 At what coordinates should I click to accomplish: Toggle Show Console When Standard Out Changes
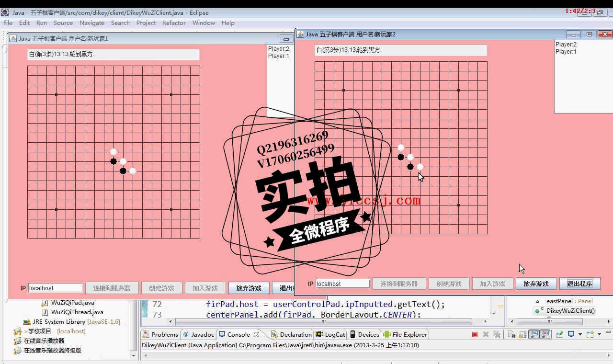(x=534, y=334)
